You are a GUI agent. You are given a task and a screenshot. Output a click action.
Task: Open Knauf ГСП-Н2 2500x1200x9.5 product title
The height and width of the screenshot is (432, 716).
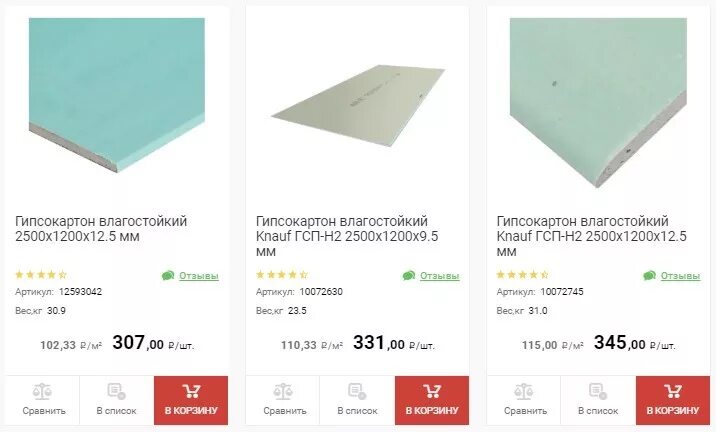click(x=347, y=237)
